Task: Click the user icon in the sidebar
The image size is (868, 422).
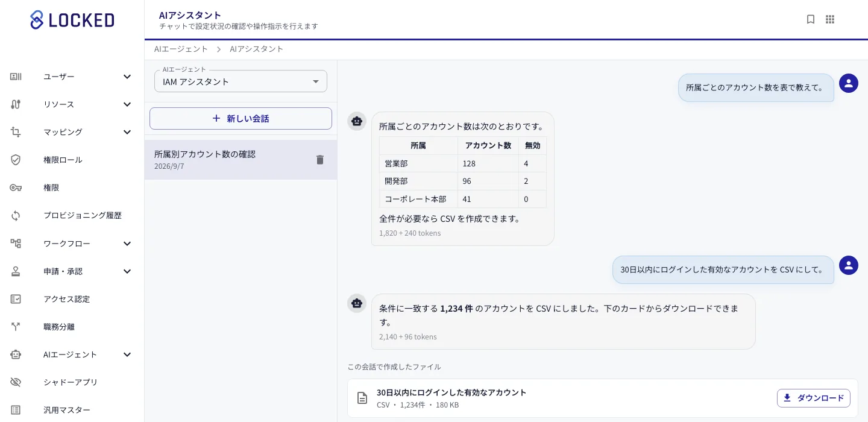Action: tap(16, 77)
